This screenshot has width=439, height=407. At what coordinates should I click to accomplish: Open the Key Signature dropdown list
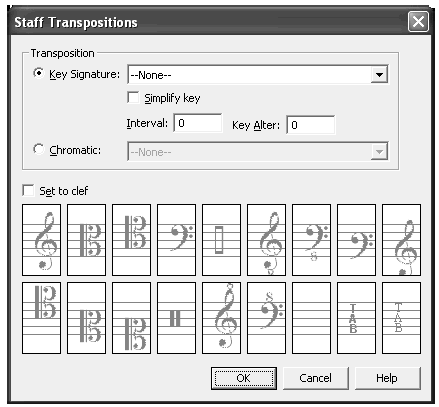(x=379, y=75)
